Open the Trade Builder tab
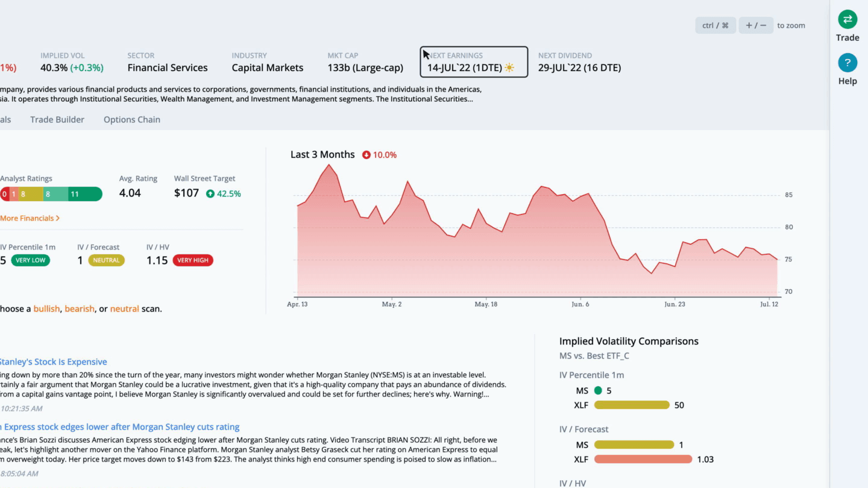 (x=57, y=119)
